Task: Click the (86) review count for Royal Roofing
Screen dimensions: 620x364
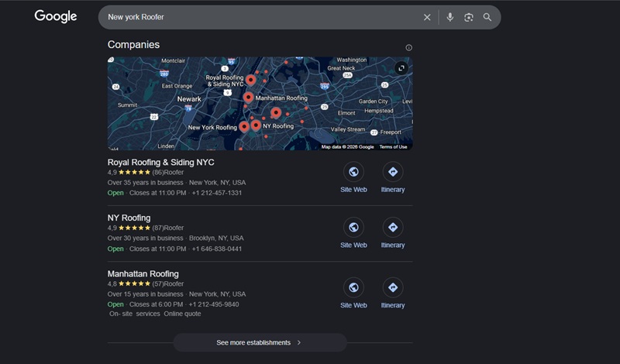Action: pos(158,172)
